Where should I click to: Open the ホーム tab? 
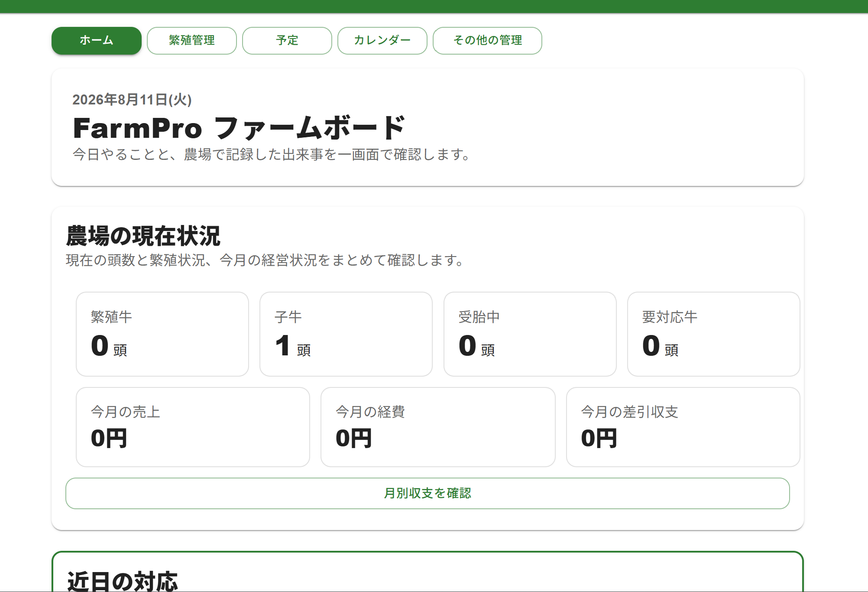click(97, 41)
